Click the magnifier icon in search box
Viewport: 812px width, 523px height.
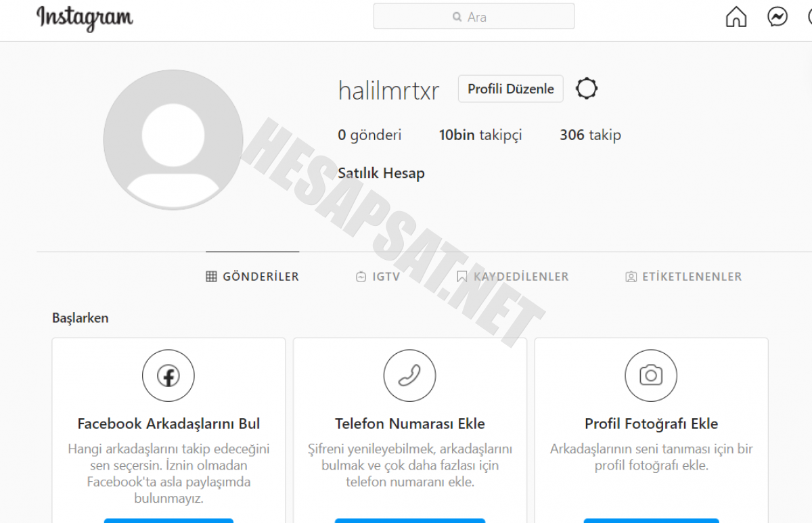click(457, 17)
